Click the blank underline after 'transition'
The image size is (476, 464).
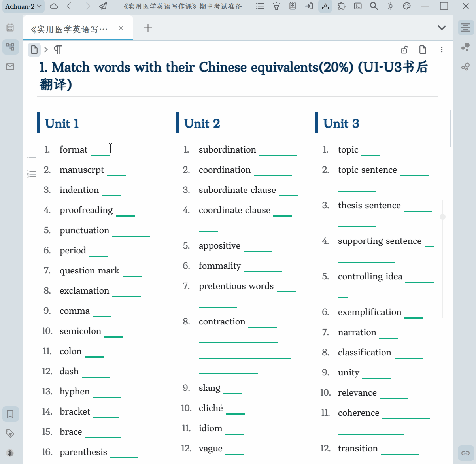tap(400, 454)
